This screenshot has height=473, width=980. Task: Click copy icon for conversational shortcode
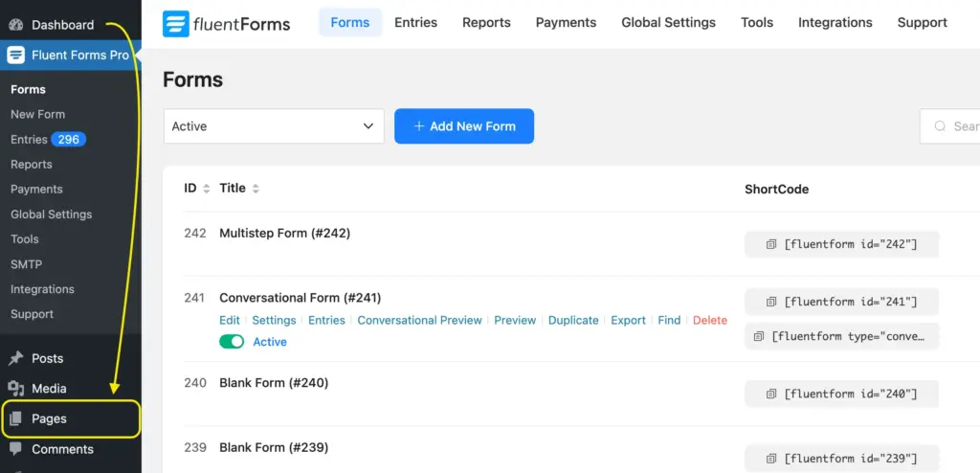pyautogui.click(x=759, y=336)
